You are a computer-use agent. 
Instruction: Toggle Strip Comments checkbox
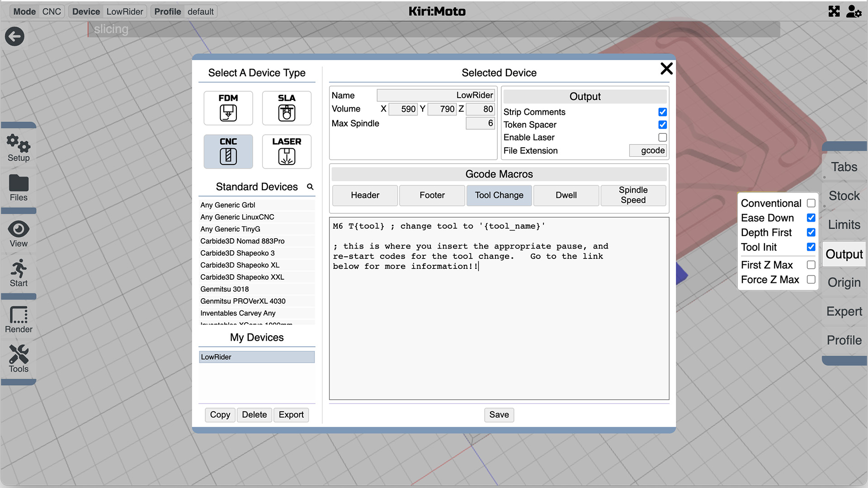coord(662,112)
